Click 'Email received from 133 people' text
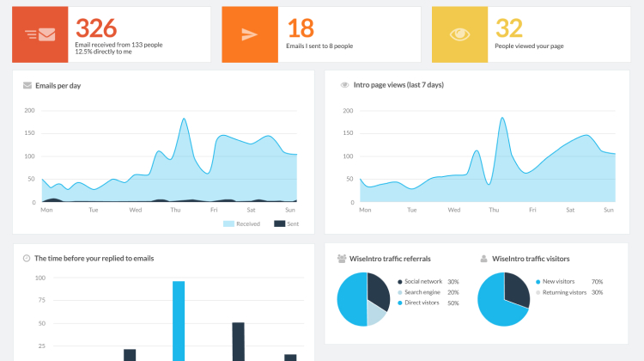 point(118,45)
